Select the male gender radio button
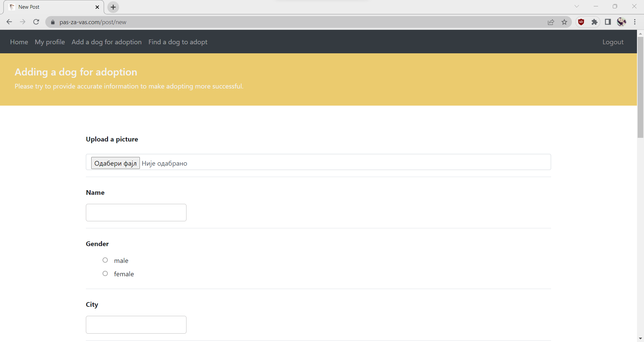Viewport: 644px width, 342px height. click(105, 260)
